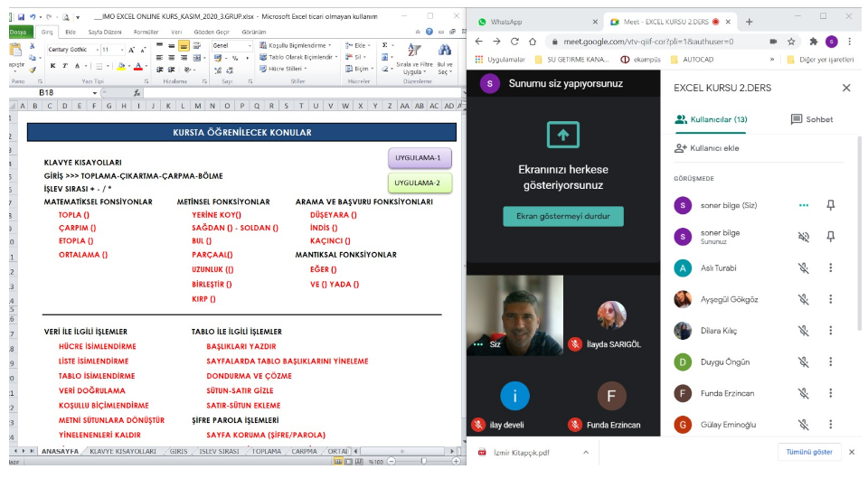Image resolution: width=868 pixels, height=488 pixels.
Task: Switch to Sayfa Düzeni ribbon tab
Action: (105, 33)
